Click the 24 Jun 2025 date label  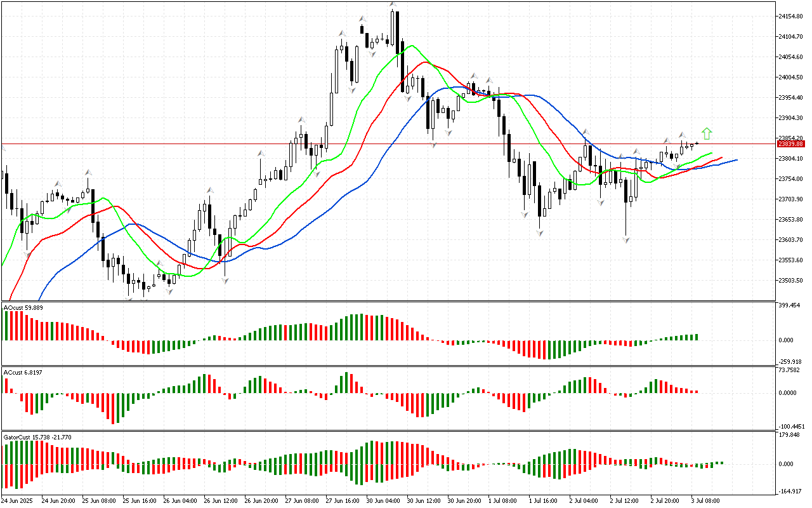coord(19,501)
